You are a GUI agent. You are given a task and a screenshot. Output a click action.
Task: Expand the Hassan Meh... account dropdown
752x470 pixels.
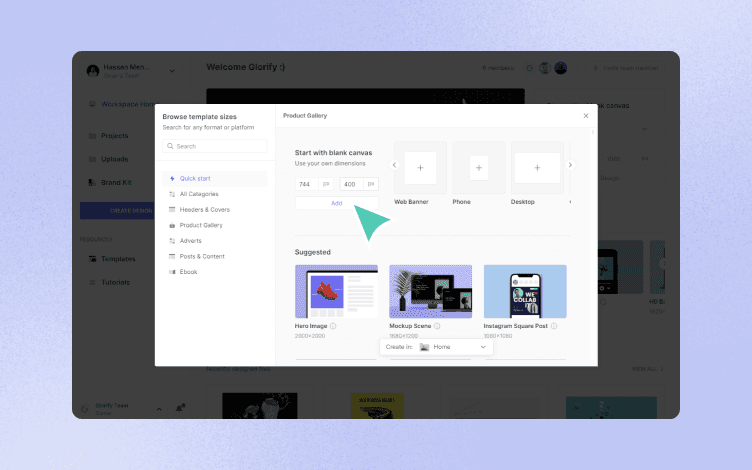coord(172,71)
